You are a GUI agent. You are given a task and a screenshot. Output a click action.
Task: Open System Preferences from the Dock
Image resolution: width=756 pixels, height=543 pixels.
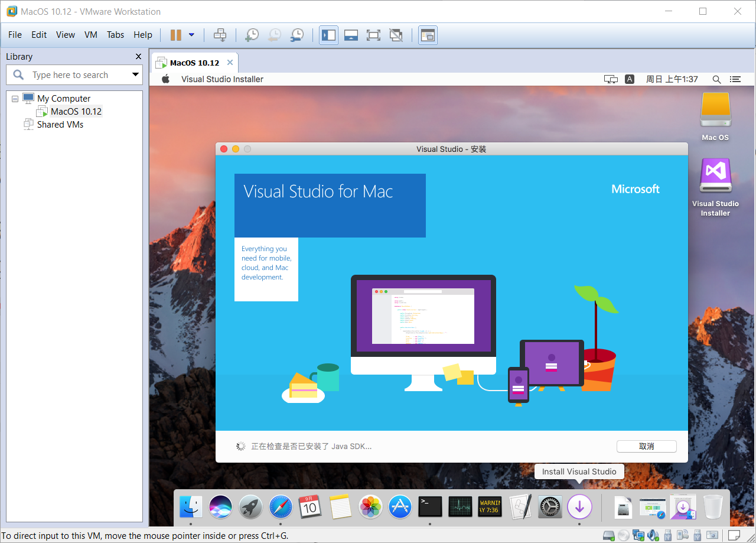click(x=550, y=506)
